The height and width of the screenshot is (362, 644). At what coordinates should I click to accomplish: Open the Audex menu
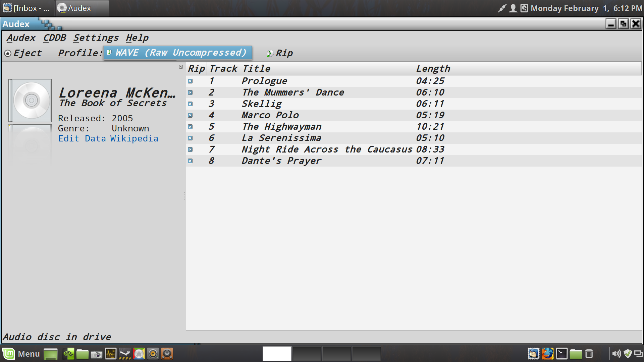pyautogui.click(x=21, y=38)
